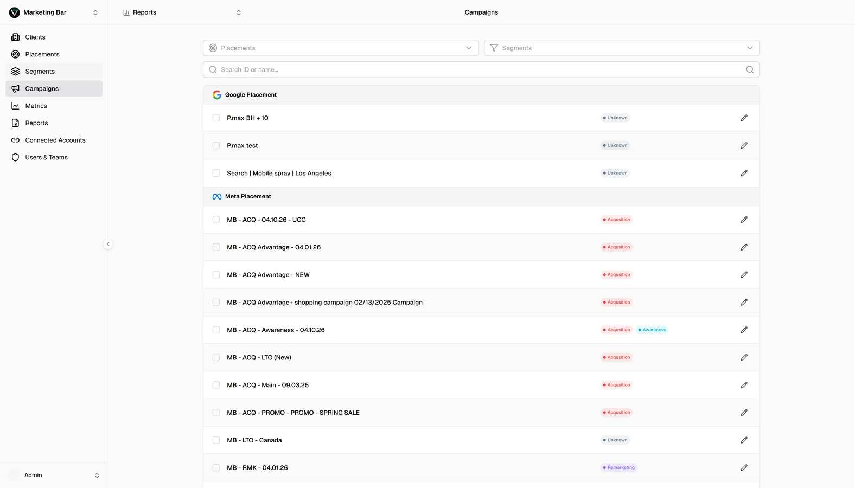Image resolution: width=868 pixels, height=488 pixels.
Task: Click the Connected Accounts link icon in the sidebar
Action: (x=15, y=140)
